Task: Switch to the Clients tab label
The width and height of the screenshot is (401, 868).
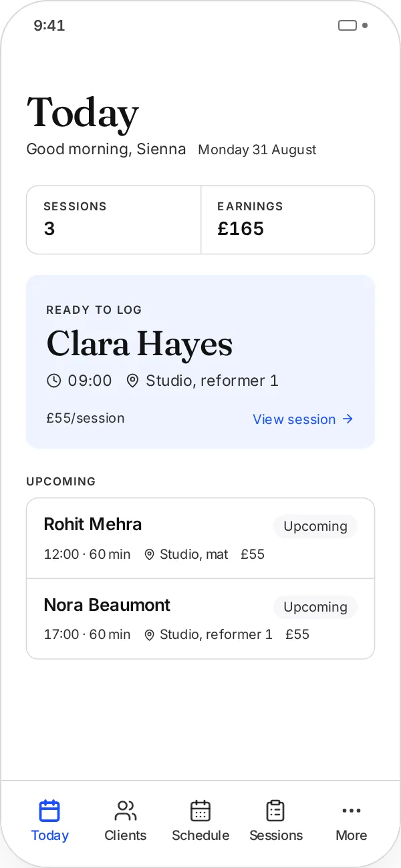Action: [125, 835]
